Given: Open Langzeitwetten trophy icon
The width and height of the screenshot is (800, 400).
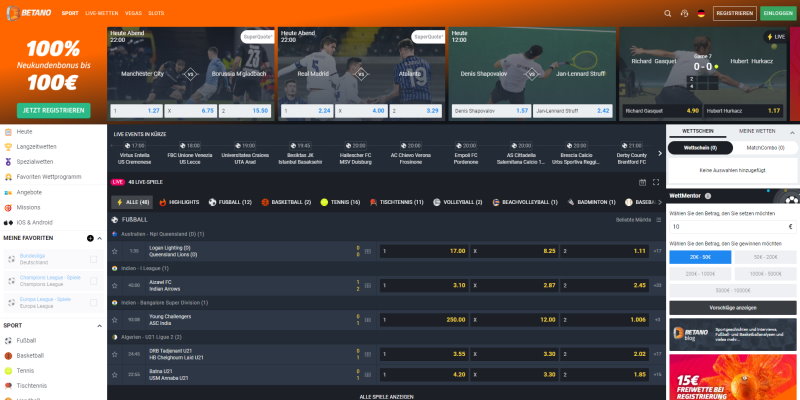Looking at the screenshot, I should pyautogui.click(x=8, y=147).
